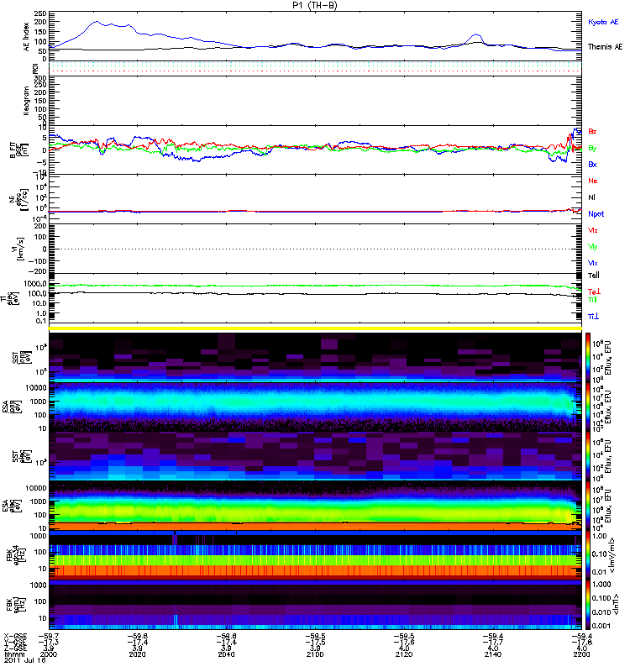The width and height of the screenshot is (630, 672).
Task: Click the green By legend label
Action: coord(592,149)
